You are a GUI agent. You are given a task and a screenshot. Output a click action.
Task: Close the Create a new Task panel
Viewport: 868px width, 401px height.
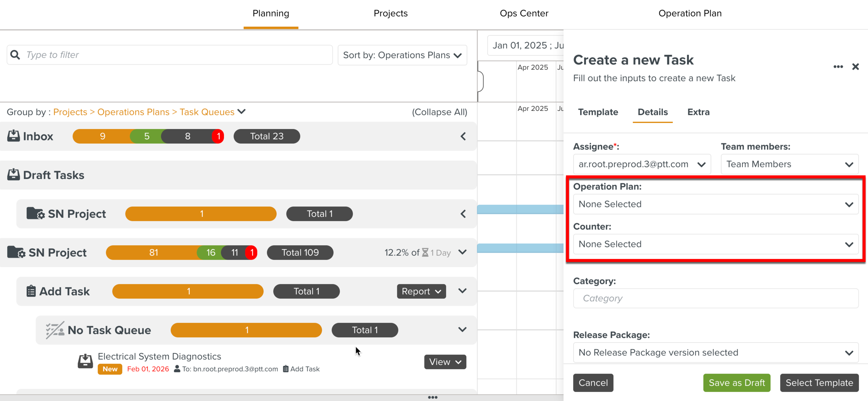(x=855, y=67)
